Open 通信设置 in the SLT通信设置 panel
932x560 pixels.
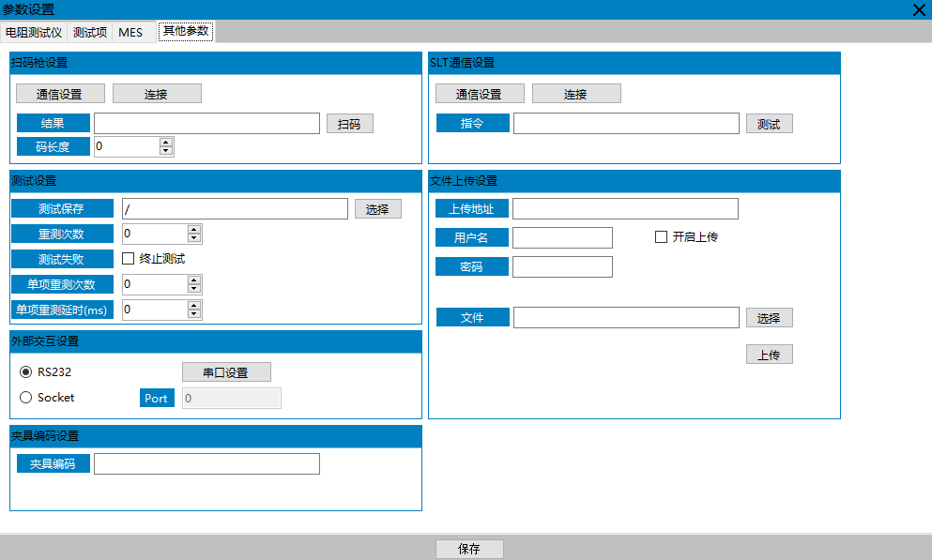[x=480, y=94]
